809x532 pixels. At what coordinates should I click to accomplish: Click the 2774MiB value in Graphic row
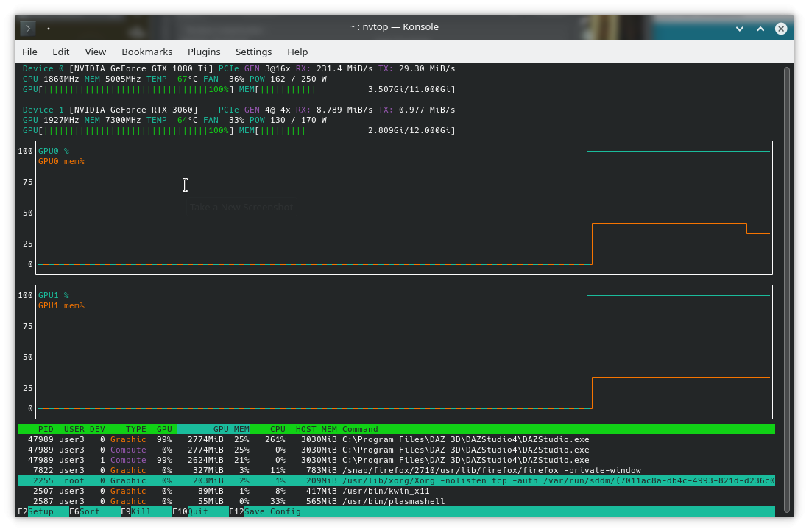[205, 439]
